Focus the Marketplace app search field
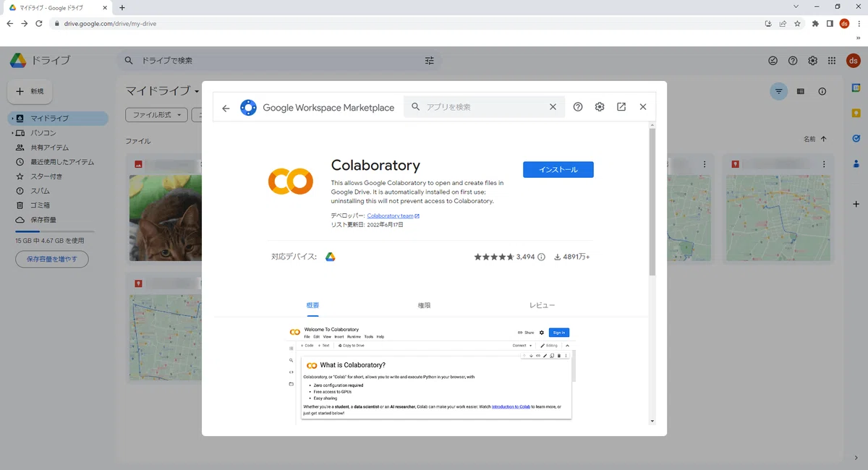This screenshot has width=868, height=470. [483, 107]
